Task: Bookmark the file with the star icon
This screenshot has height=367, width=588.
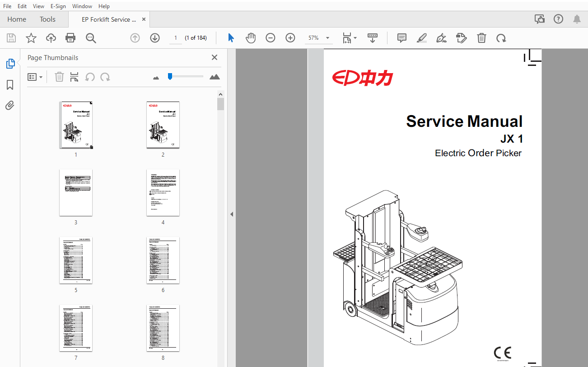Action: [31, 38]
